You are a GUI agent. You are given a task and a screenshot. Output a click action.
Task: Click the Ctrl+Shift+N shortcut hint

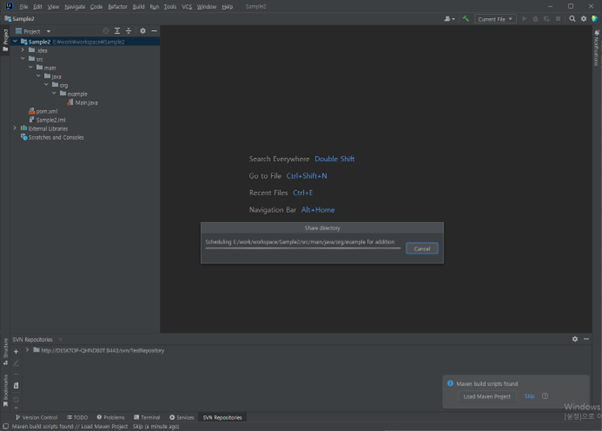click(x=306, y=176)
